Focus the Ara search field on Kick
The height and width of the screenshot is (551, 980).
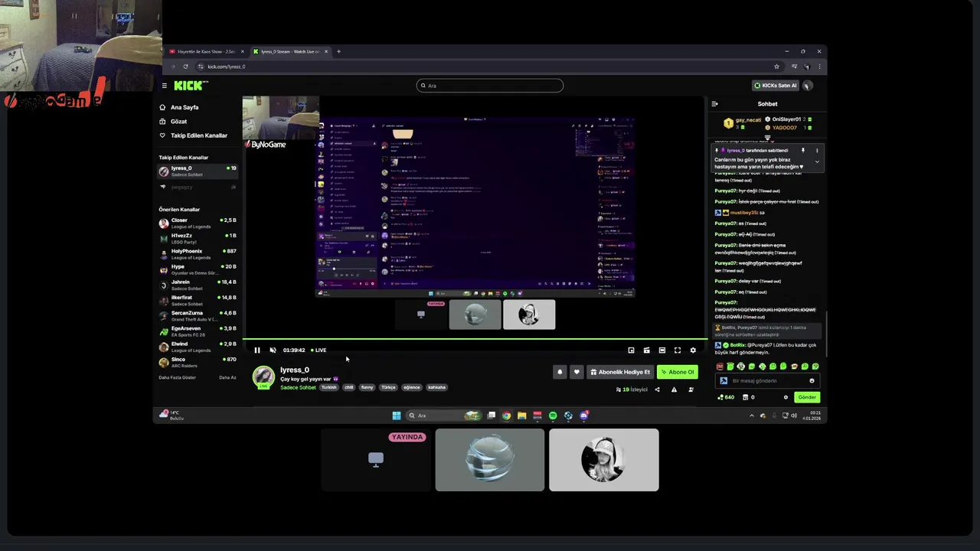[490, 86]
